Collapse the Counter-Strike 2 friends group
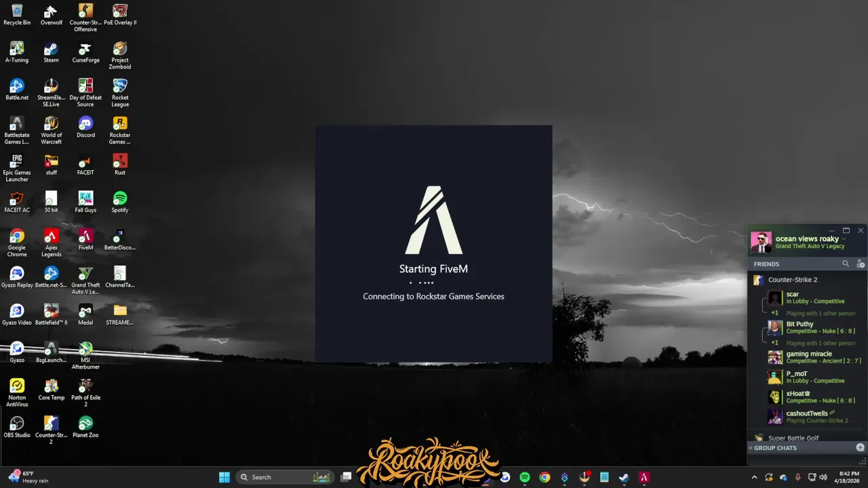The image size is (868, 488). click(793, 279)
